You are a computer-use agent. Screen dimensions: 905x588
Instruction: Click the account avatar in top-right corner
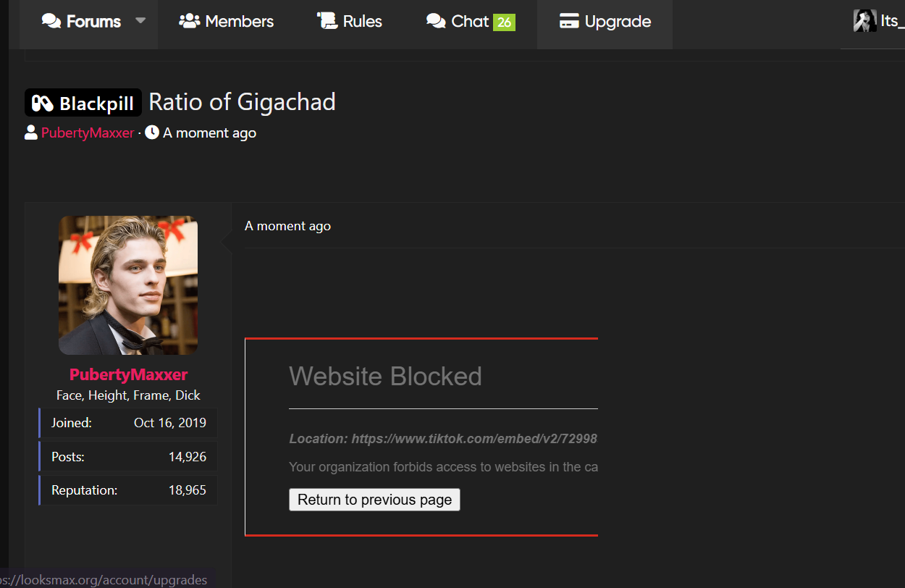[x=864, y=21]
